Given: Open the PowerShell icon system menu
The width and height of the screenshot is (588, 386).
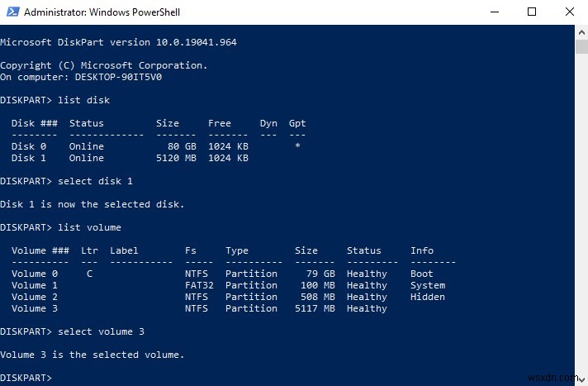Looking at the screenshot, I should coord(12,12).
